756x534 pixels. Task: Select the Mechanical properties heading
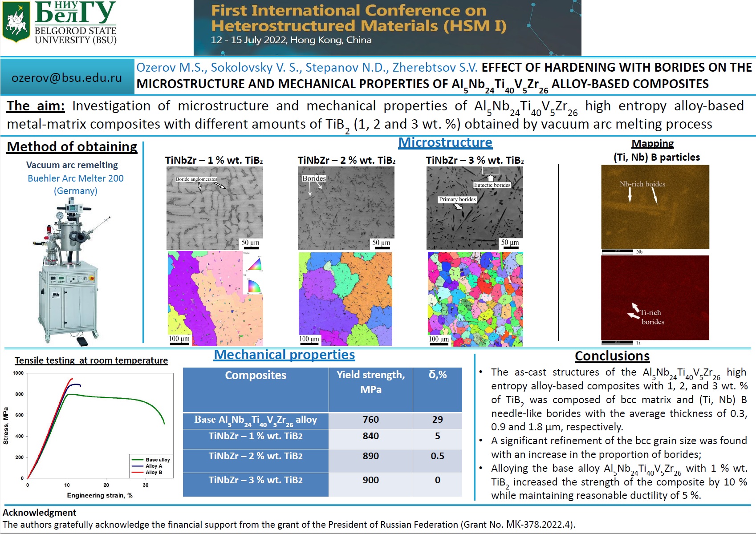pyautogui.click(x=284, y=355)
